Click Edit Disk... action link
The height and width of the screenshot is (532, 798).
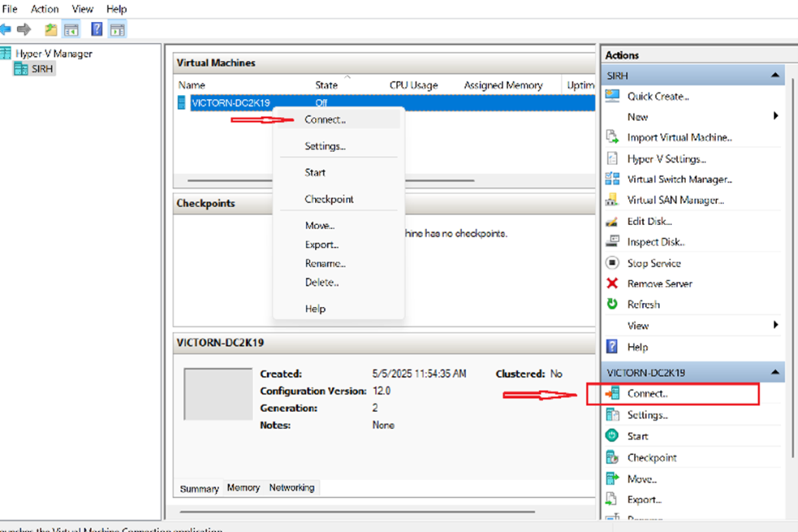point(649,221)
